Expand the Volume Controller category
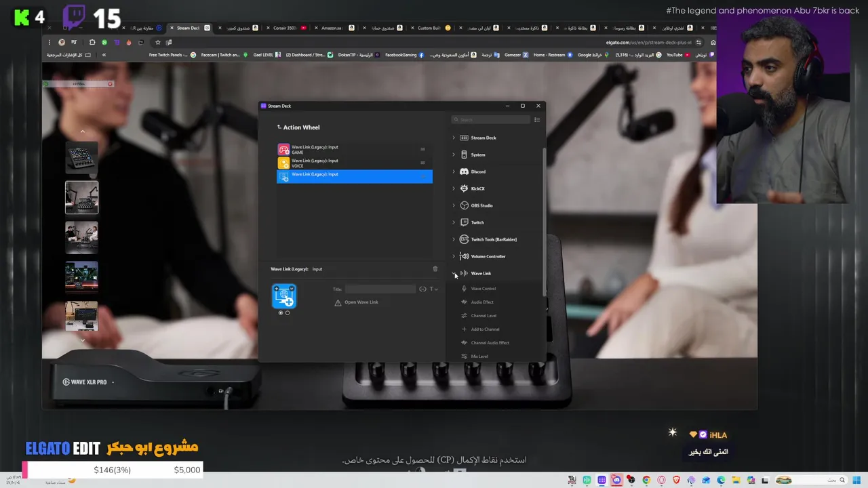 (x=454, y=256)
